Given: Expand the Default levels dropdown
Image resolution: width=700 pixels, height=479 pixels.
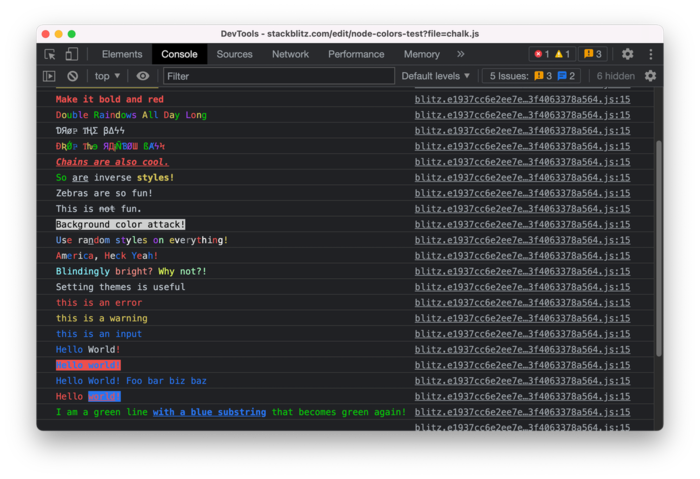Looking at the screenshot, I should (435, 76).
